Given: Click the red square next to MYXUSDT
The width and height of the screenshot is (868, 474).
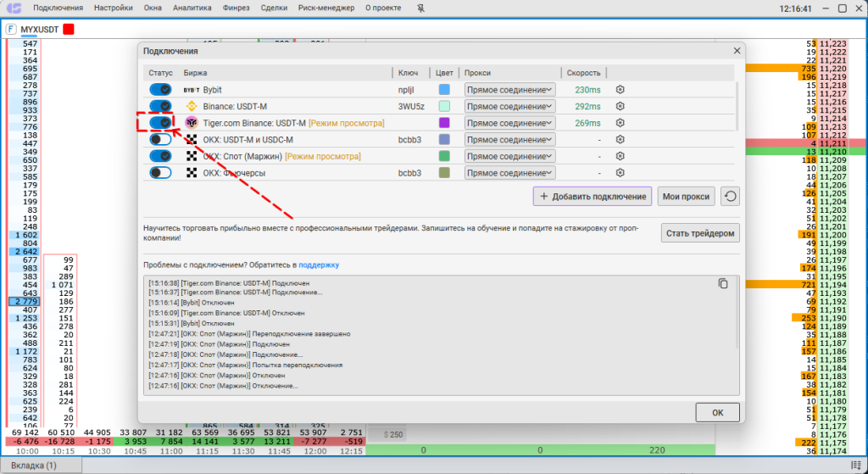Looking at the screenshot, I should pyautogui.click(x=69, y=30).
